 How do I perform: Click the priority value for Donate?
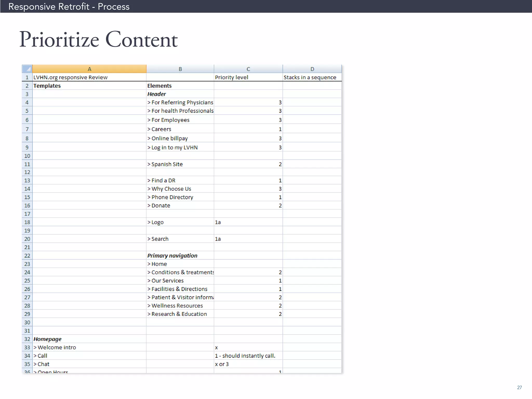[248, 205]
